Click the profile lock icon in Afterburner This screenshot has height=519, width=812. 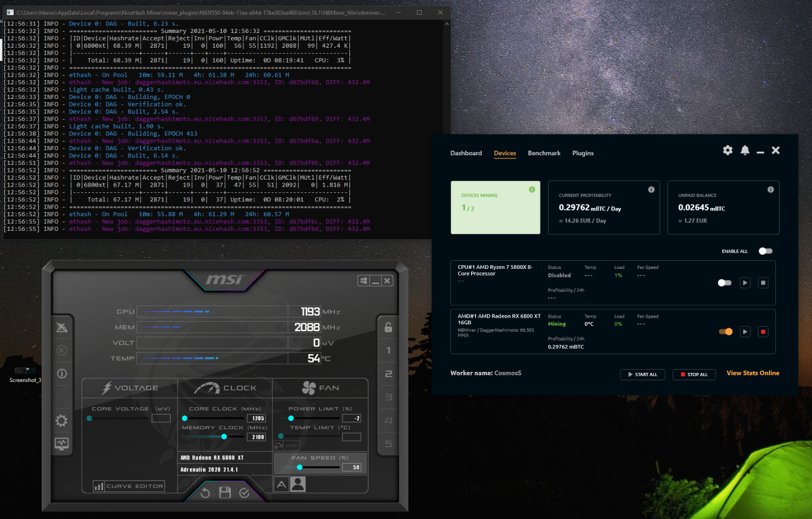pos(388,327)
